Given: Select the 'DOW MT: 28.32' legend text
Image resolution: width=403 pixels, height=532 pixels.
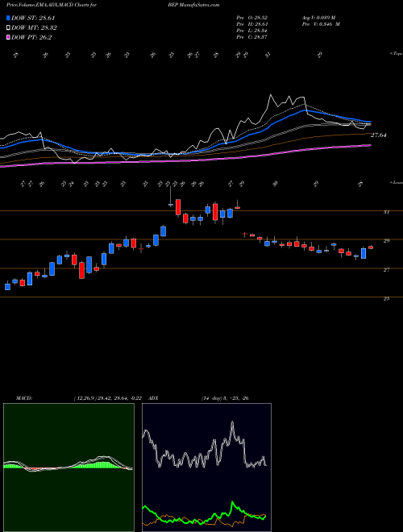Looking at the screenshot, I should pos(34,28).
